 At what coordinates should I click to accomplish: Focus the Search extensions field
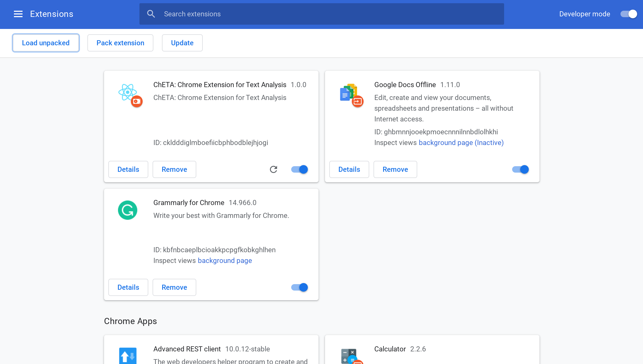(322, 14)
